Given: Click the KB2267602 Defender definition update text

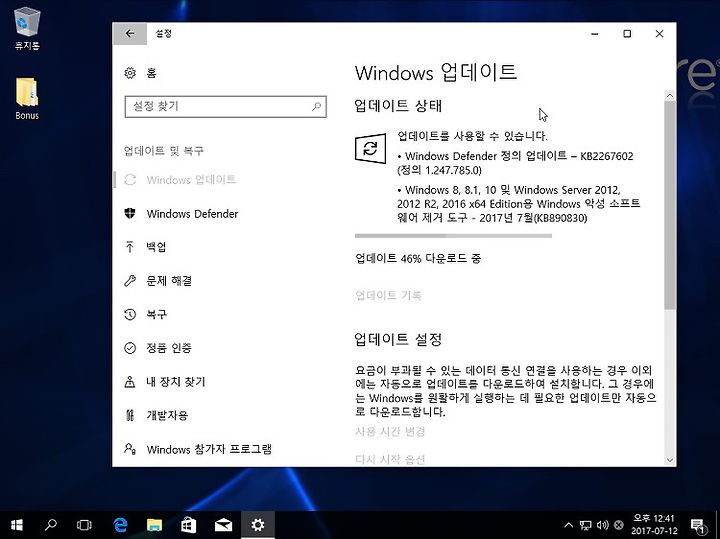Looking at the screenshot, I should click(x=515, y=163).
